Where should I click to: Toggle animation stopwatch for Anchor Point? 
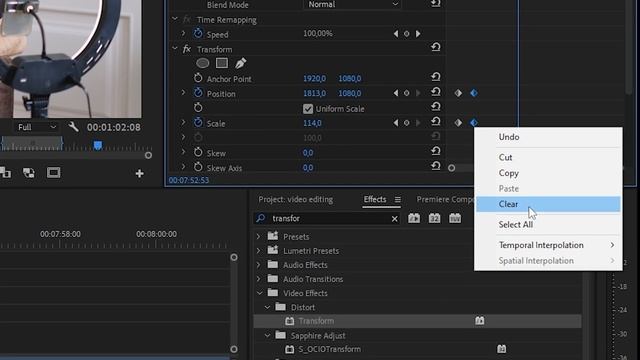pyautogui.click(x=198, y=78)
